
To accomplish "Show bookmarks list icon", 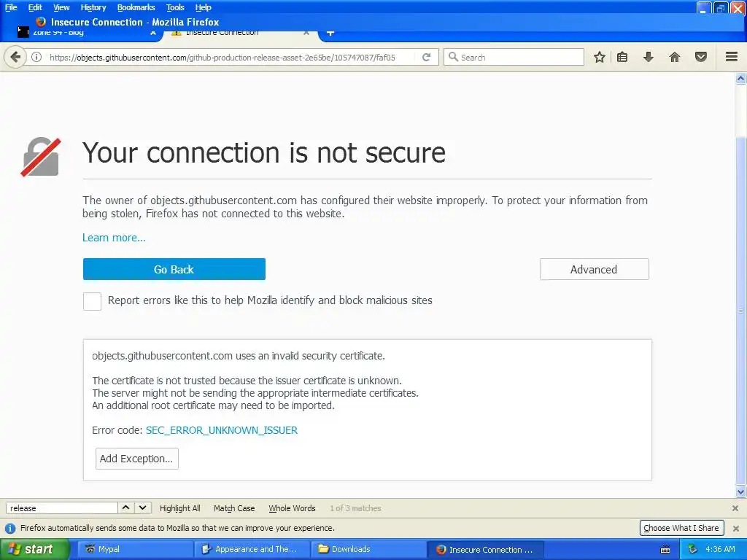I will [622, 57].
